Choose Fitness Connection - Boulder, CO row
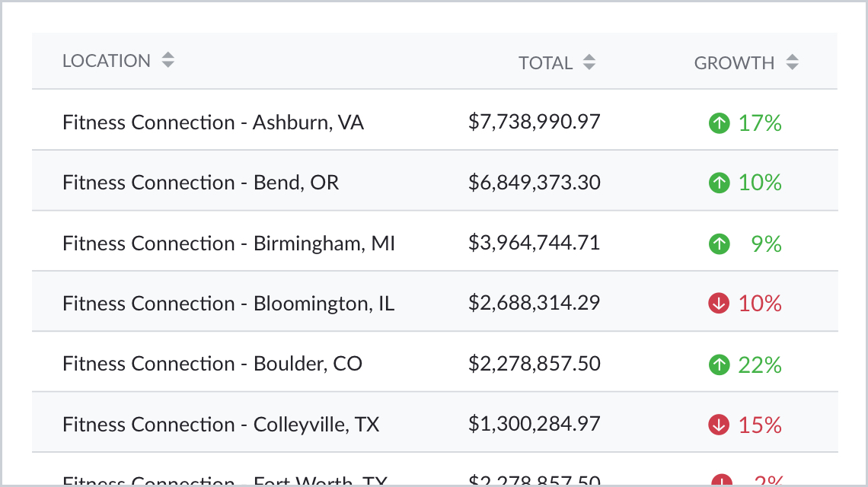The image size is (868, 487). tap(212, 364)
